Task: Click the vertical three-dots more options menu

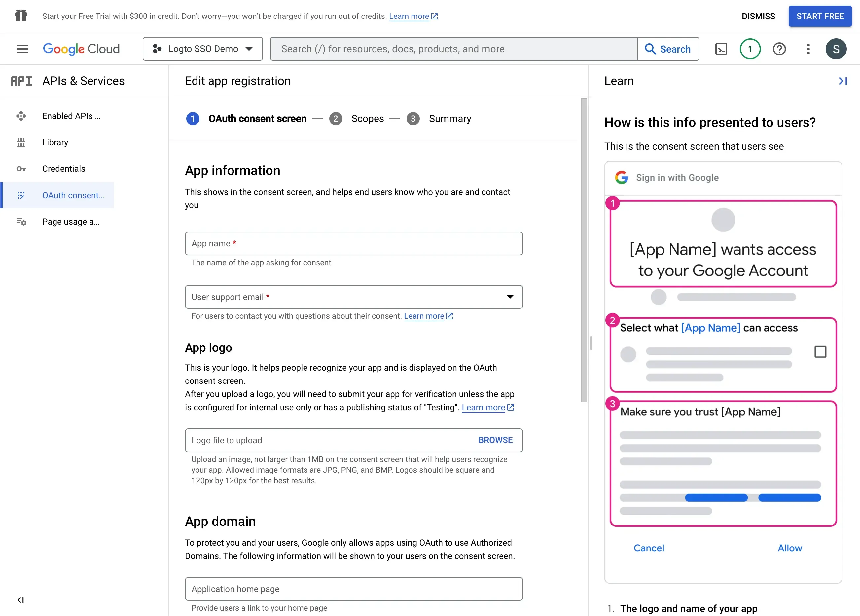Action: (808, 49)
